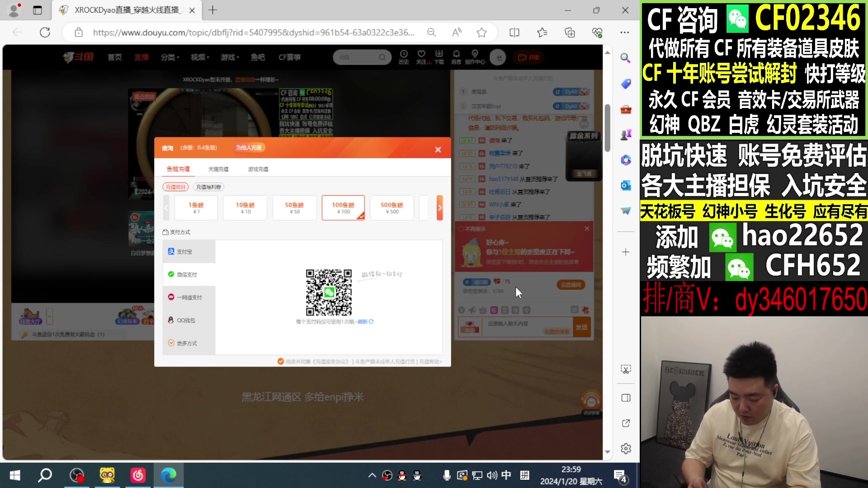
Task: Refresh the page in Edge
Action: click(x=45, y=33)
